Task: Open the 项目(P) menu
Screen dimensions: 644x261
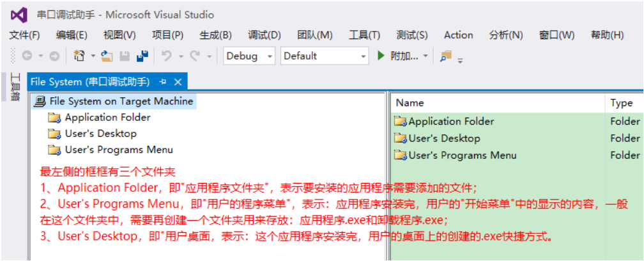Action: click(x=167, y=35)
